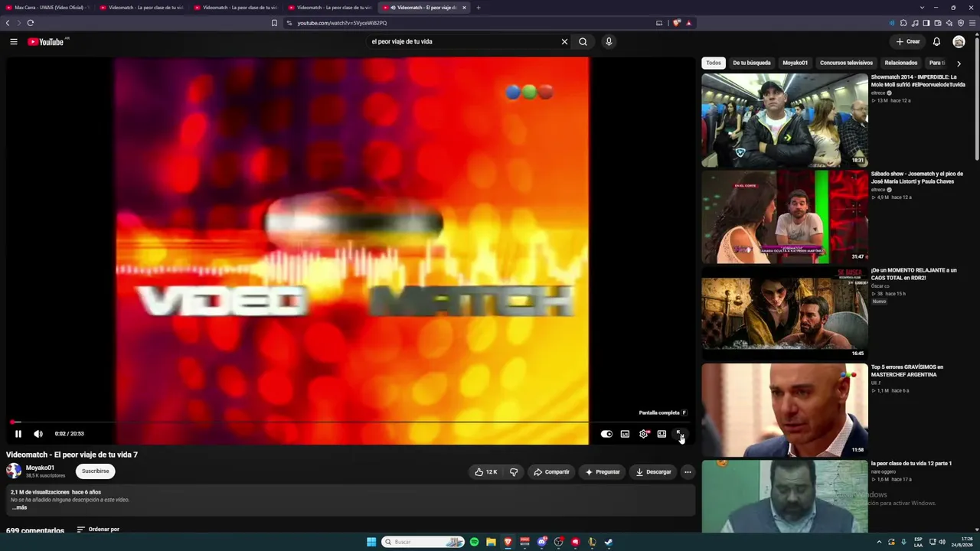Enter fullscreen in the video player
The image size is (980, 551).
pos(680,434)
